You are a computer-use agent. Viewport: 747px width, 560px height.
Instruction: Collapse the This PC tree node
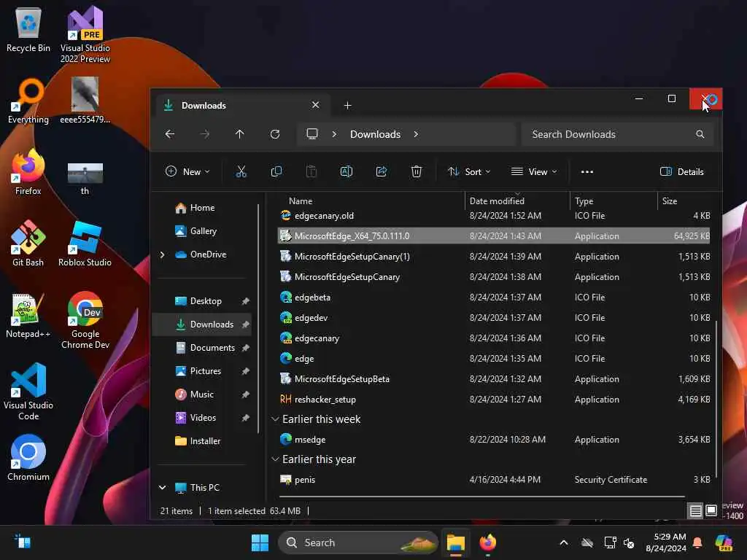click(x=162, y=488)
